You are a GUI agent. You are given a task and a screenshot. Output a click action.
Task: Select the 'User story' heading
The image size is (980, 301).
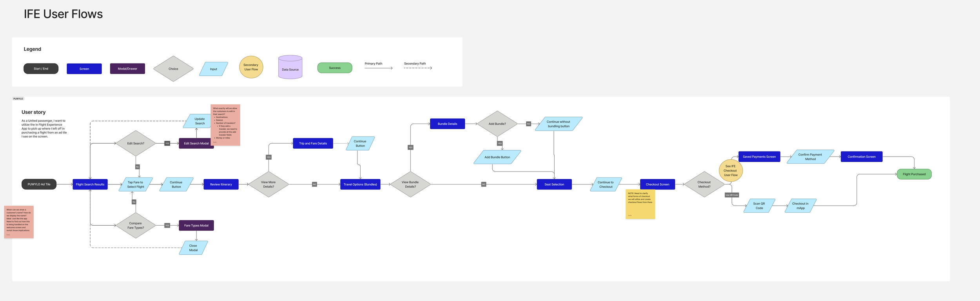click(x=33, y=112)
